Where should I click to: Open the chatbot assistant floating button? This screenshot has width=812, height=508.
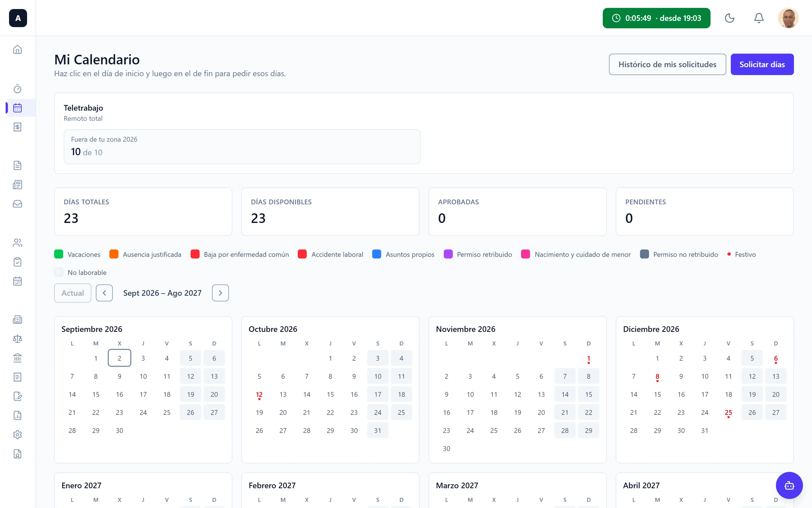click(x=789, y=485)
